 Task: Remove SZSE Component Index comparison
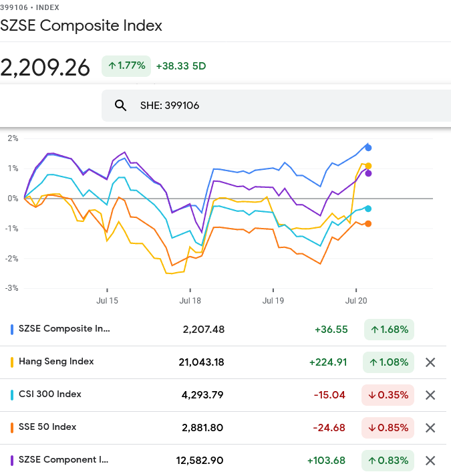coord(430,461)
